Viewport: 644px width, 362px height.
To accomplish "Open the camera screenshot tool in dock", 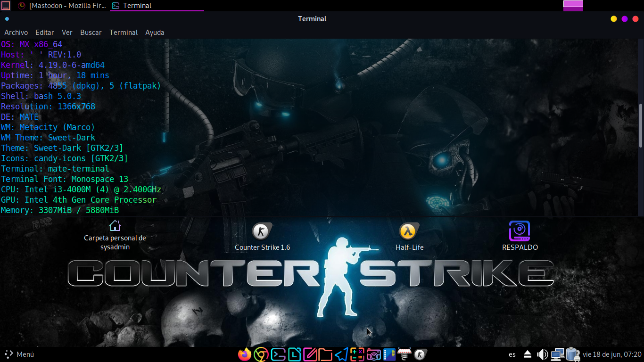I will point(373,354).
